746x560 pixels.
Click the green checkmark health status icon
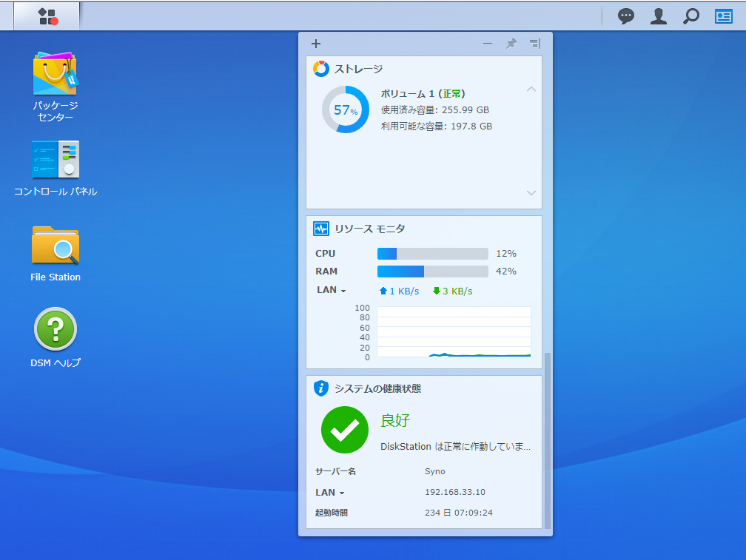[x=345, y=430]
